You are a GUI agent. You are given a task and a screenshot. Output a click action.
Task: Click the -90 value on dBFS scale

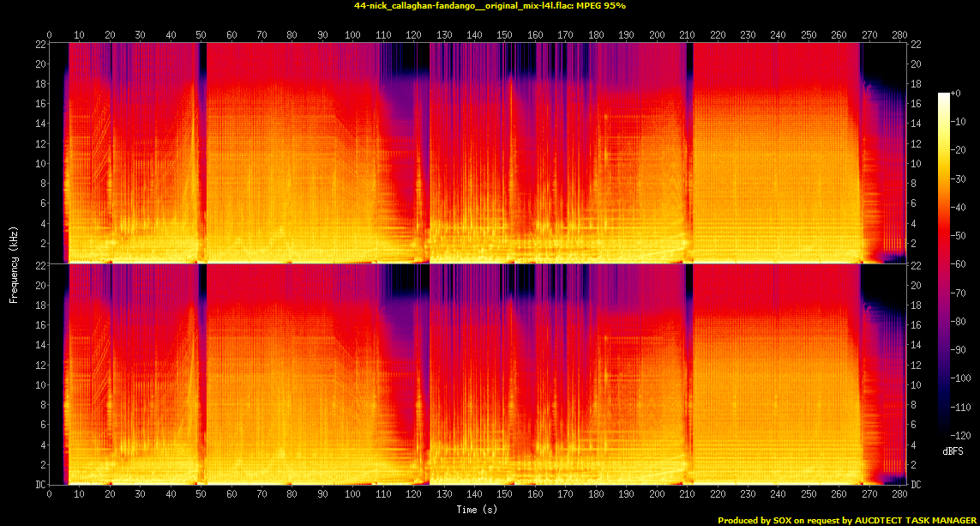[x=958, y=349]
